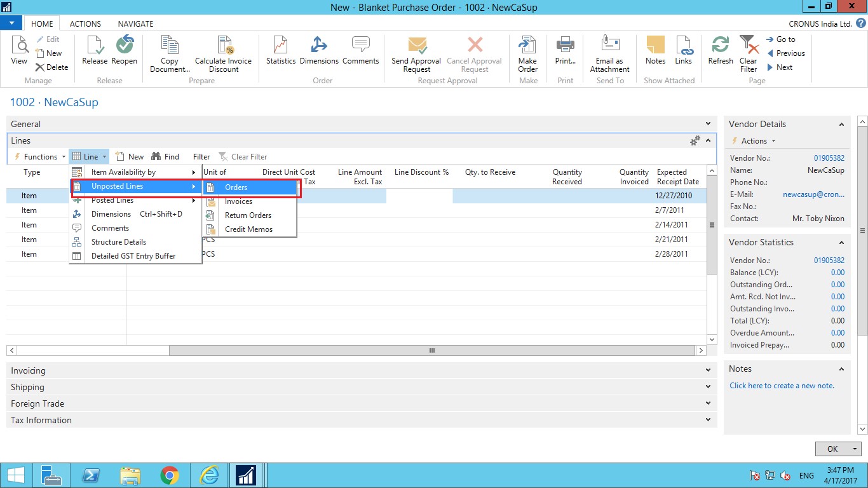This screenshot has width=868, height=488.
Task: Refresh the page
Action: coord(721,51)
